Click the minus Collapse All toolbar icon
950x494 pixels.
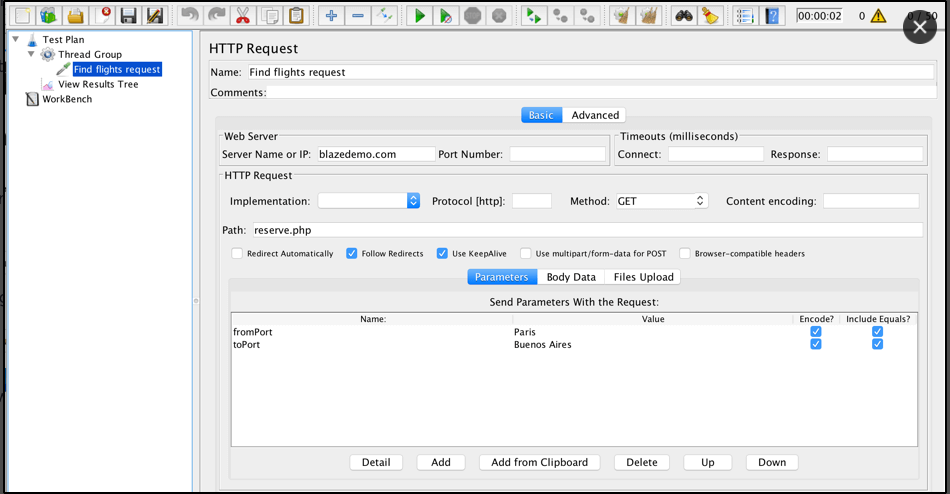click(x=358, y=16)
